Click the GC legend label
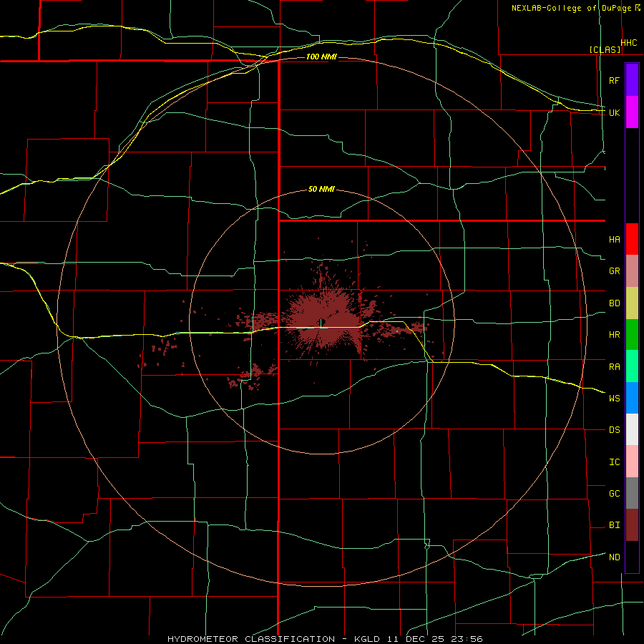The height and width of the screenshot is (644, 644). pos(614,494)
